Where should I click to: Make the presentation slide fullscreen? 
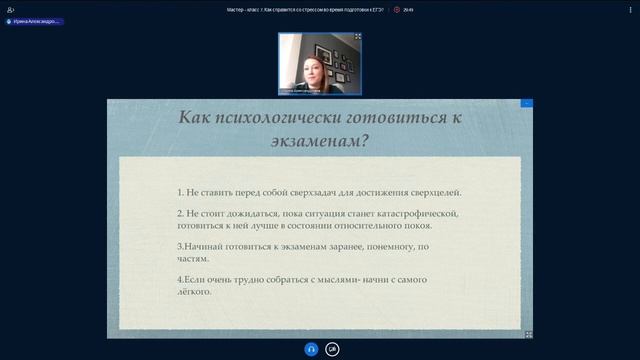click(529, 335)
